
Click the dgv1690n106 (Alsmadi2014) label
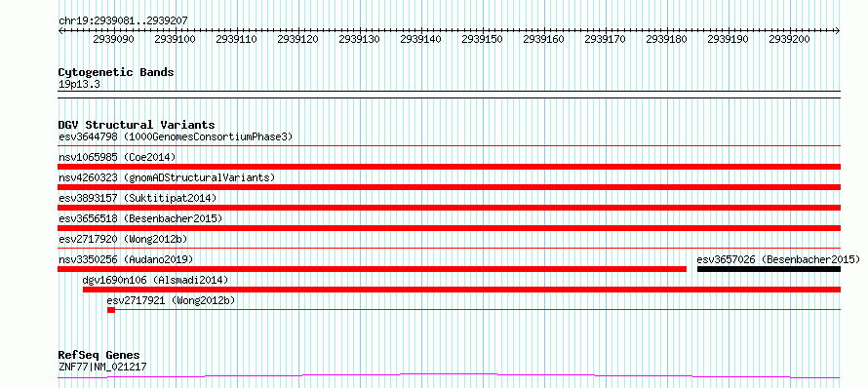pos(155,280)
